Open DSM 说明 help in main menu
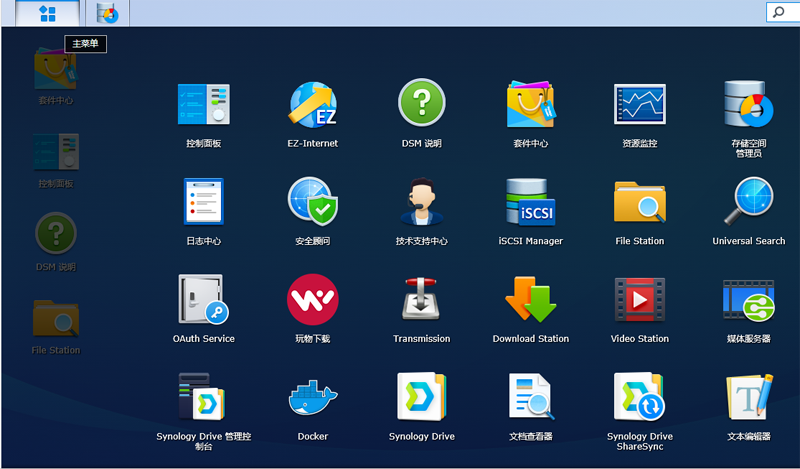 coord(421,103)
